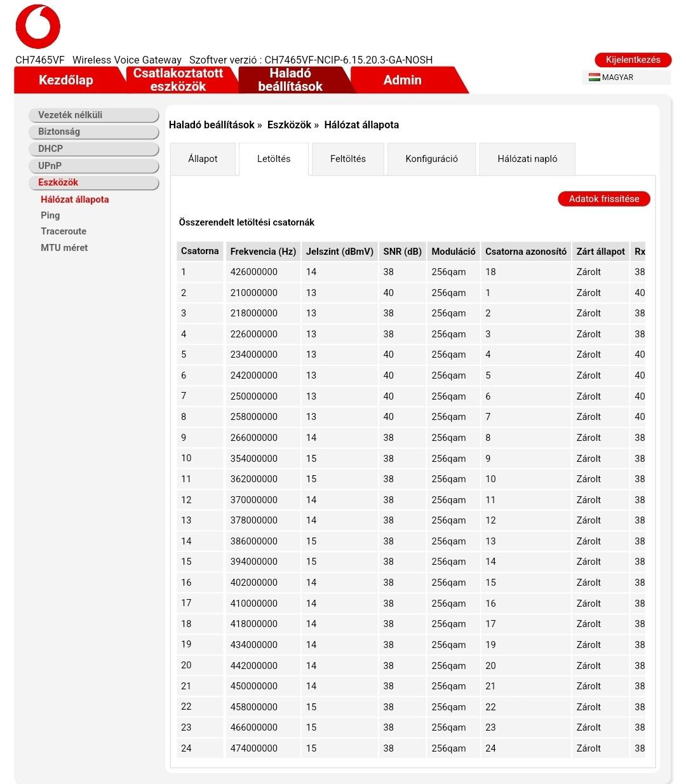Click the Zárt állapot column header
The height and width of the screenshot is (784, 686).
(x=601, y=251)
